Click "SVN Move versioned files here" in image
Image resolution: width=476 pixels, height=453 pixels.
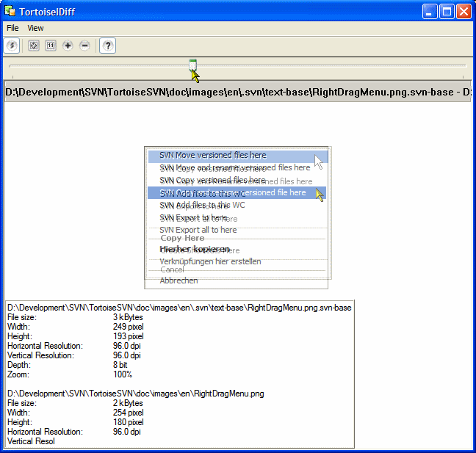pos(212,156)
